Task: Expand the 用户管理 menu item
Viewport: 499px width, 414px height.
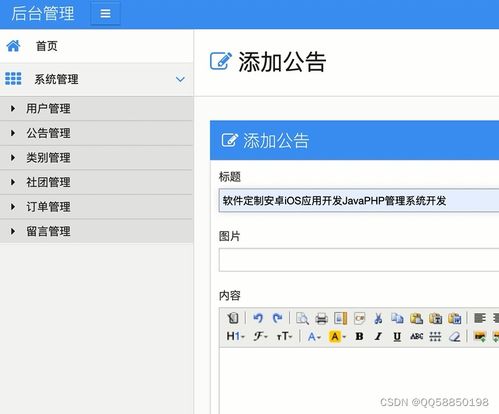Action: click(x=96, y=109)
